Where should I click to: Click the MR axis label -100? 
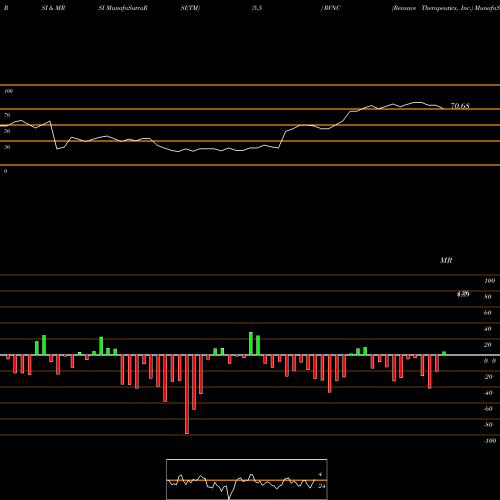tap(490, 441)
